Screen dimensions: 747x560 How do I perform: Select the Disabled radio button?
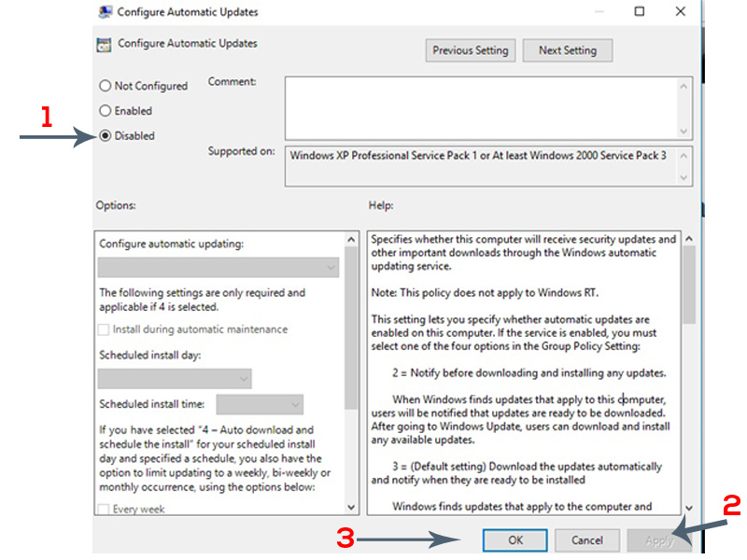[x=105, y=135]
